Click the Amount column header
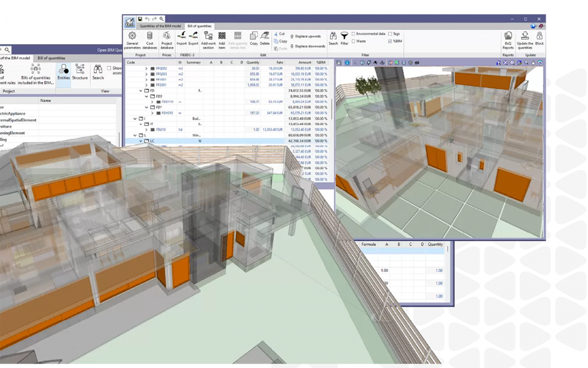Image resolution: width=588 pixels, height=368 pixels. (x=305, y=62)
